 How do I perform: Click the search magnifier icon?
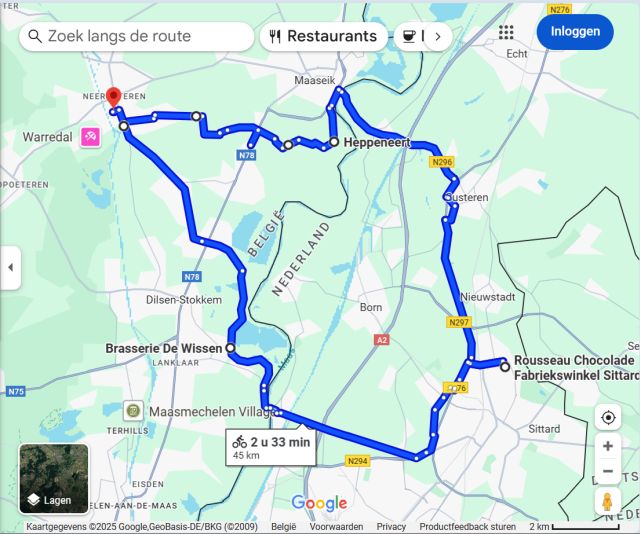tap(35, 36)
